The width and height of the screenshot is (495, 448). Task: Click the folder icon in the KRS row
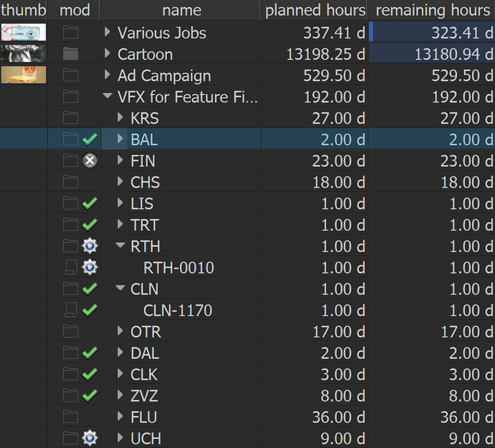click(71, 118)
